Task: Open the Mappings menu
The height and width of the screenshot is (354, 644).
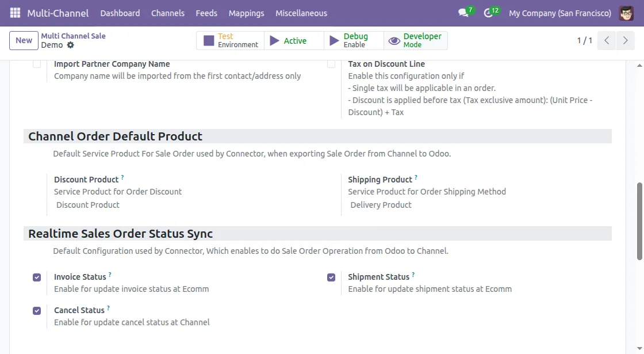Action: 247,13
